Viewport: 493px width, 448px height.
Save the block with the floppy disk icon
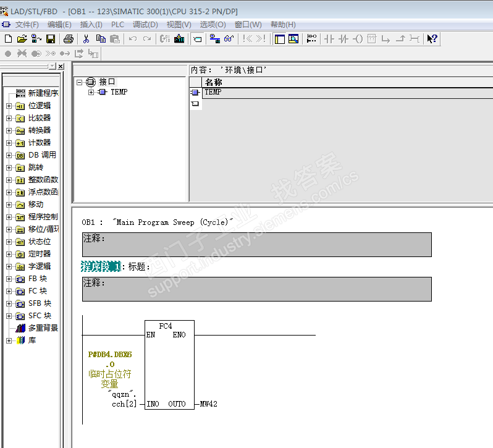point(50,39)
